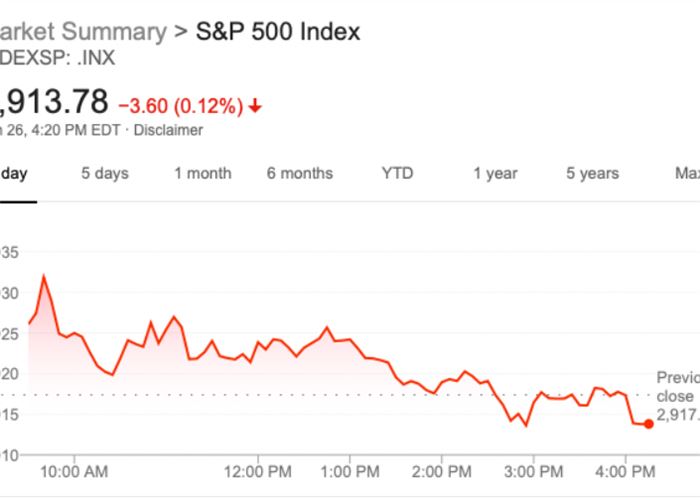Switch to the 1 year view

495,173
